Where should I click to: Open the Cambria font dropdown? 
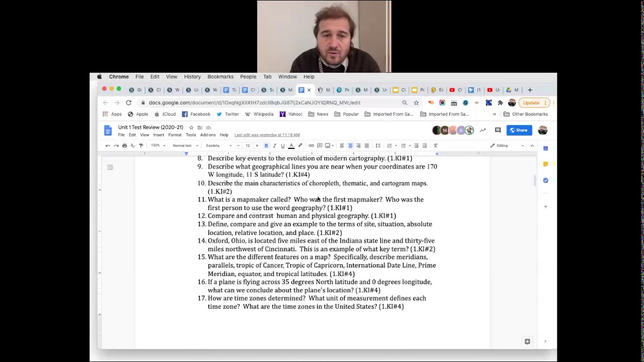218,146
